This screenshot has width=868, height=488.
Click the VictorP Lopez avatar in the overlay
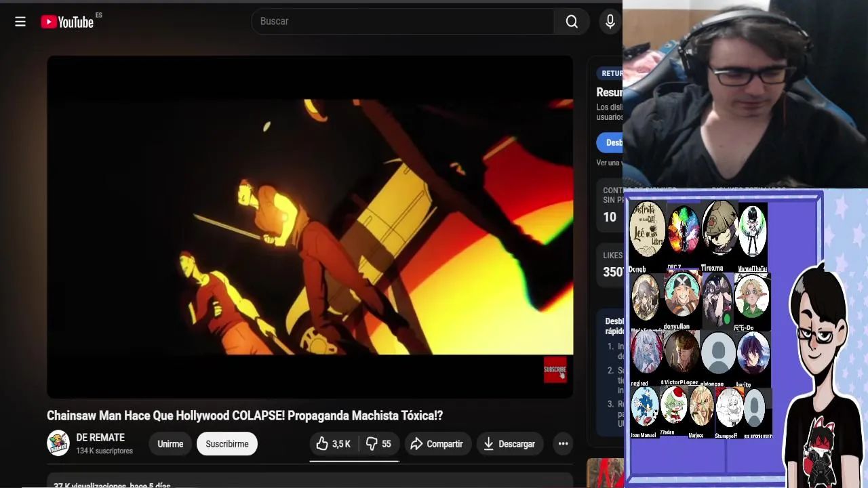pos(682,353)
